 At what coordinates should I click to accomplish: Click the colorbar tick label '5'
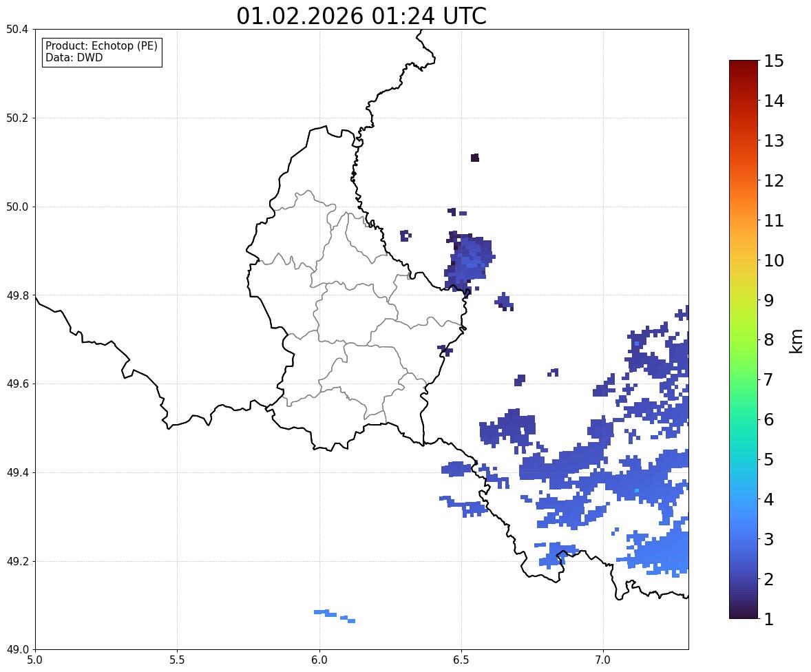coord(769,459)
